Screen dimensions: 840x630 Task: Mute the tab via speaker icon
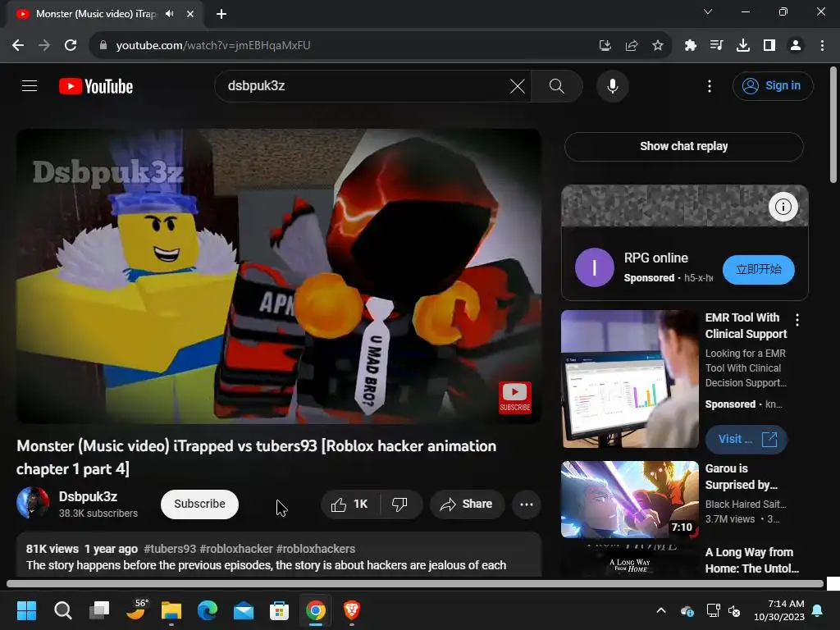pos(170,14)
